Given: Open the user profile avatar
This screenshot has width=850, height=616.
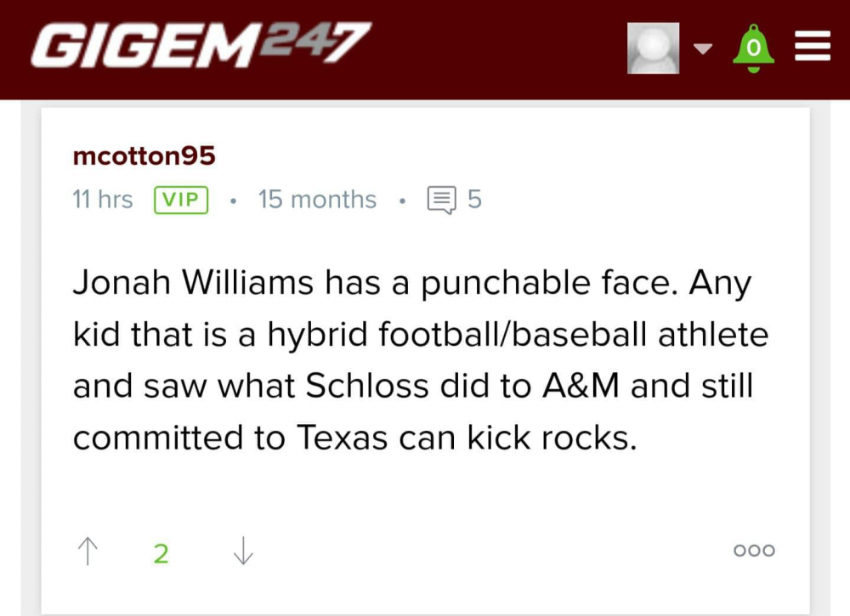Looking at the screenshot, I should point(653,48).
